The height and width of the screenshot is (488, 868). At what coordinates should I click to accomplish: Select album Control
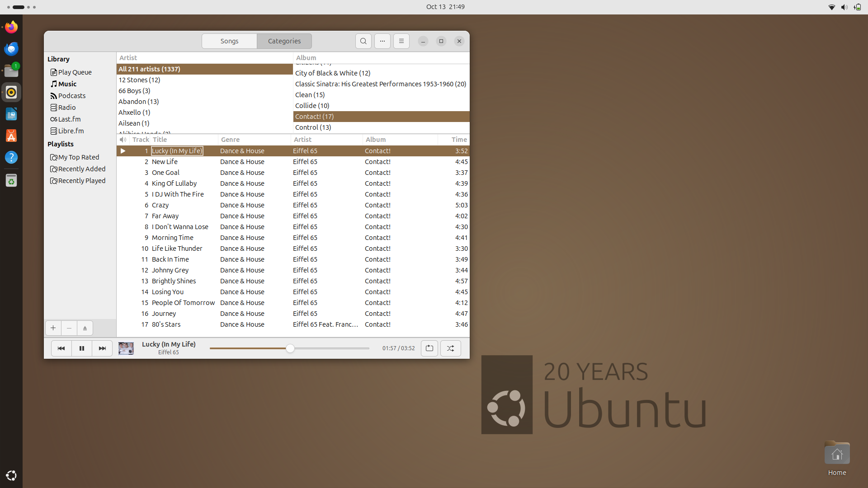tap(381, 127)
